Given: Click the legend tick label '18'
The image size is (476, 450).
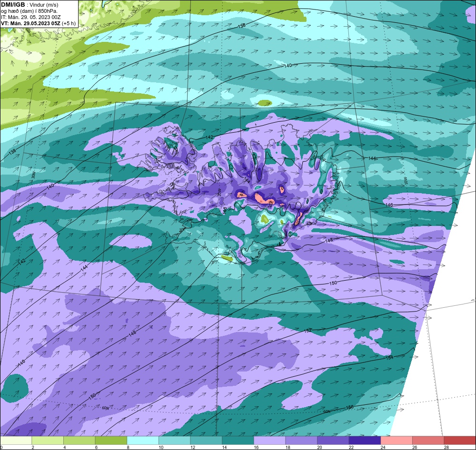Looking at the screenshot, I should point(288,447).
